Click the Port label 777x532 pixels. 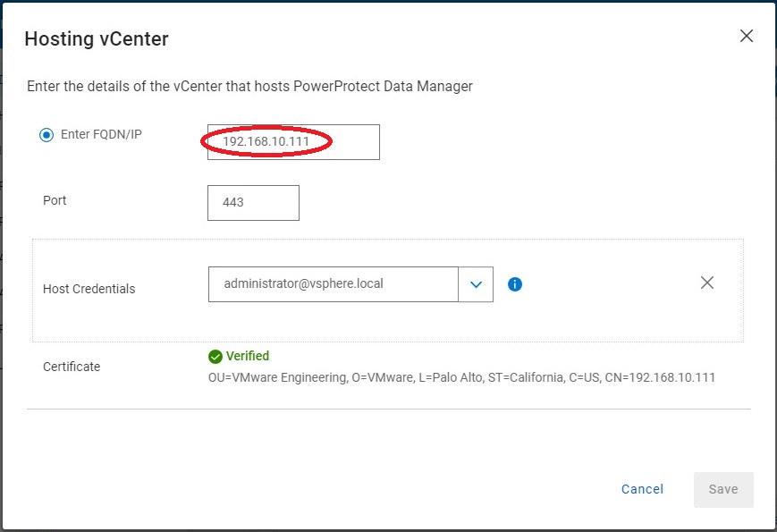click(55, 200)
